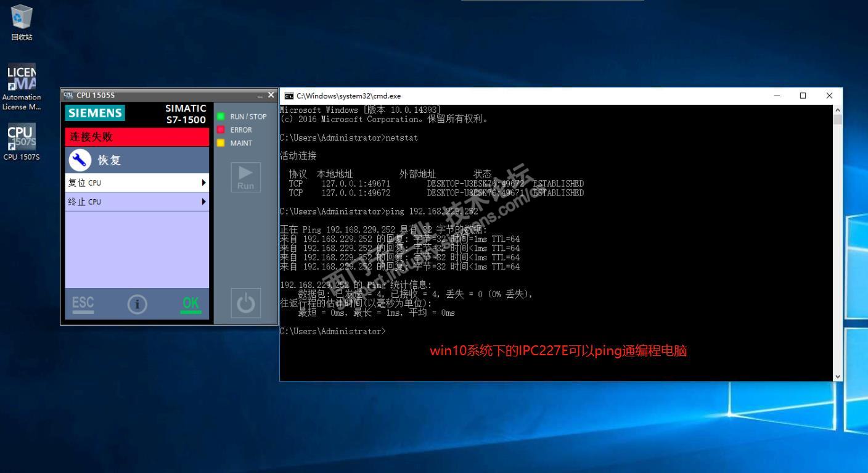Click the netstat command line in cmd

pyautogui.click(x=349, y=138)
